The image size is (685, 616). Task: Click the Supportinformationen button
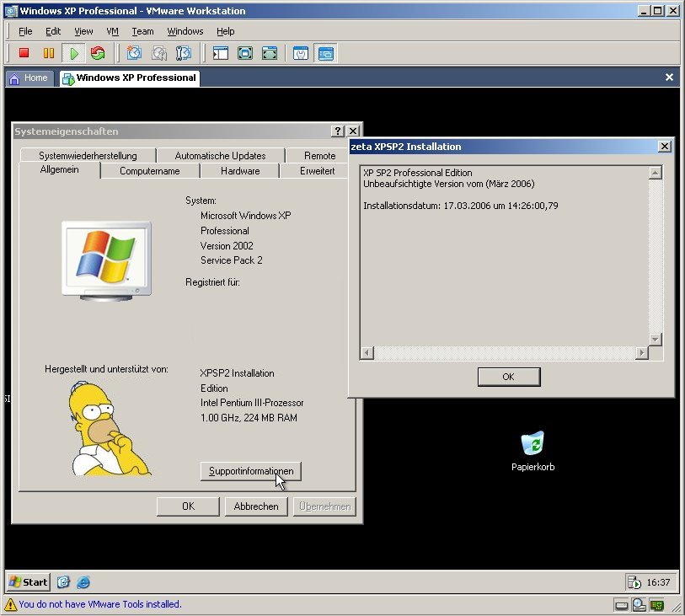(x=251, y=471)
